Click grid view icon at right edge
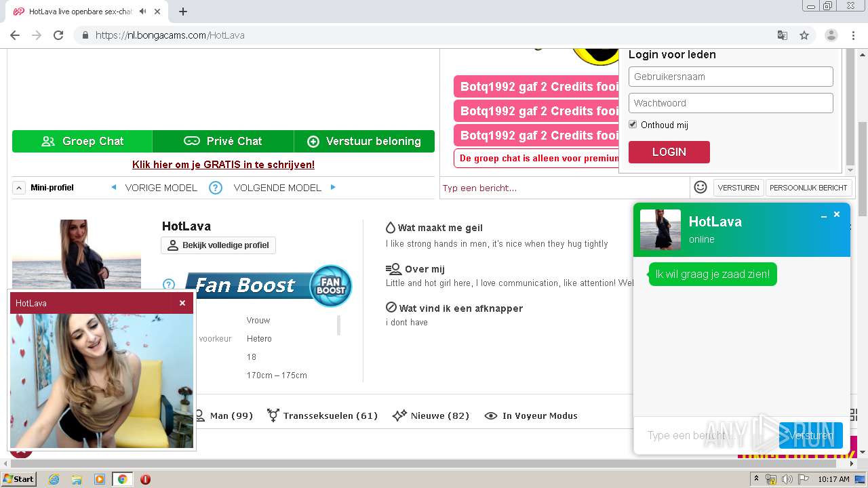The height and width of the screenshot is (488, 868). [854, 414]
